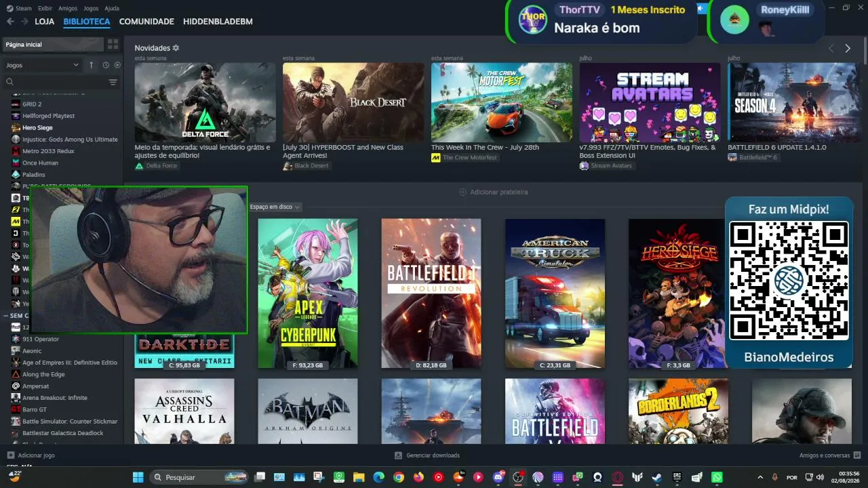The width and height of the screenshot is (868, 488).
Task: Open Novidades settings gear
Action: 176,48
